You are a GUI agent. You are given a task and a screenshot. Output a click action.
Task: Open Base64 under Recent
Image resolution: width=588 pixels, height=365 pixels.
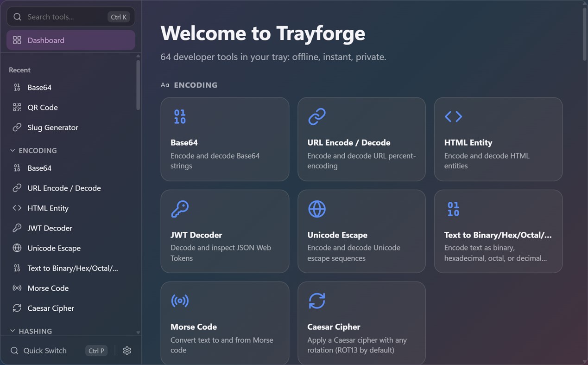point(71,87)
